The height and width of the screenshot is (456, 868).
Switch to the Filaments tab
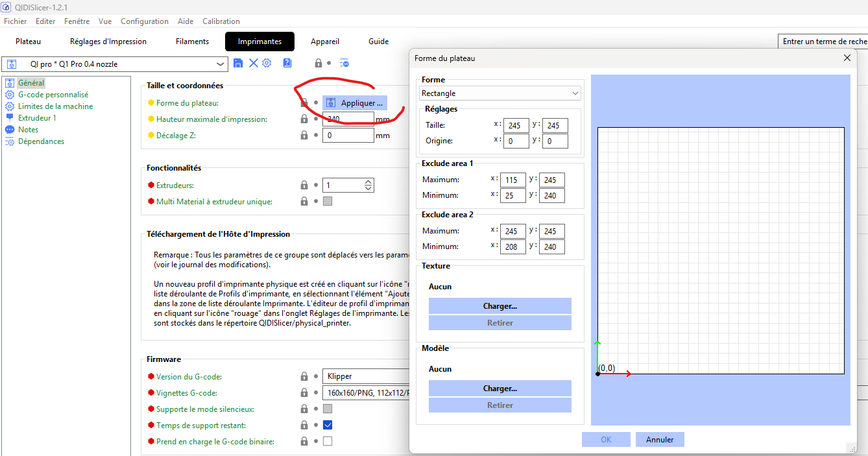pos(193,42)
